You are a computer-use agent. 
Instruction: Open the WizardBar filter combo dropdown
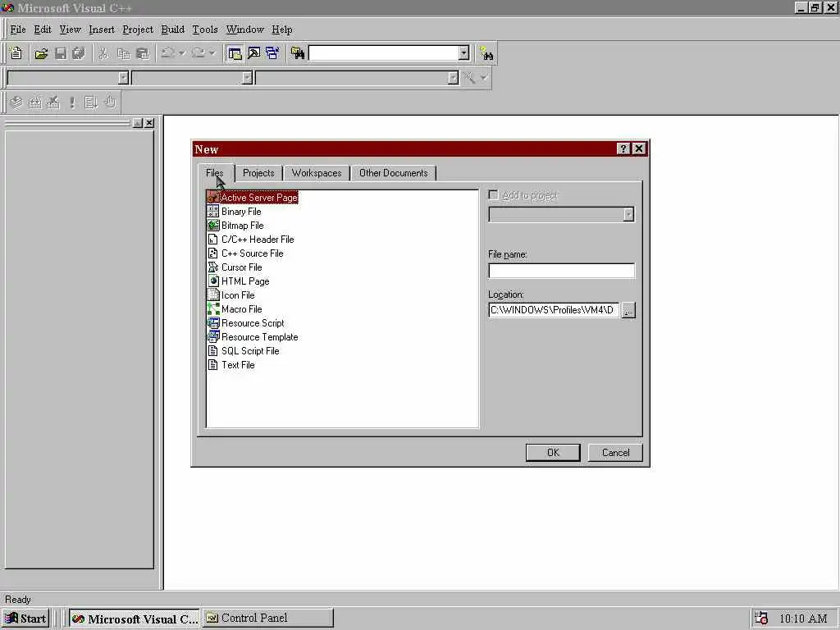pos(247,78)
